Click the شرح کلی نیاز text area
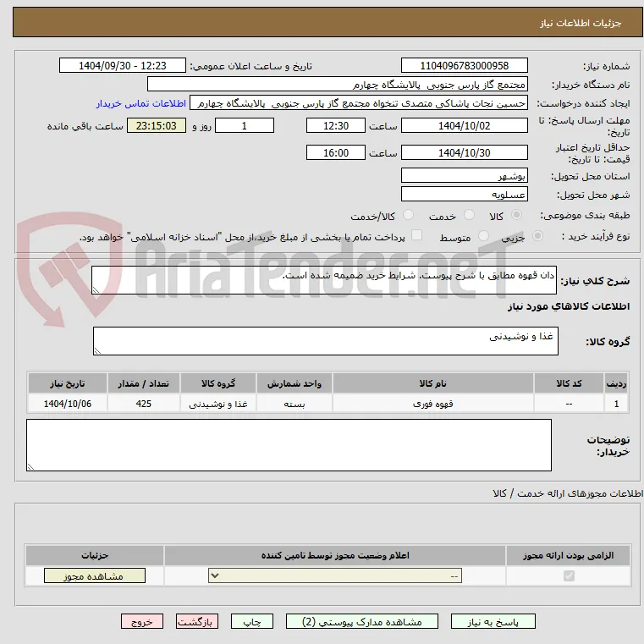 tap(324, 280)
